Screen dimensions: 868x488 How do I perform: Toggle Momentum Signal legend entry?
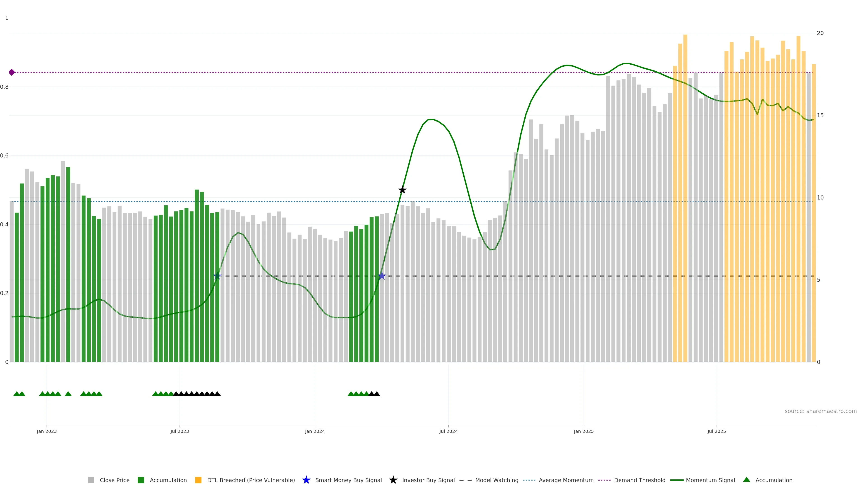(x=710, y=480)
